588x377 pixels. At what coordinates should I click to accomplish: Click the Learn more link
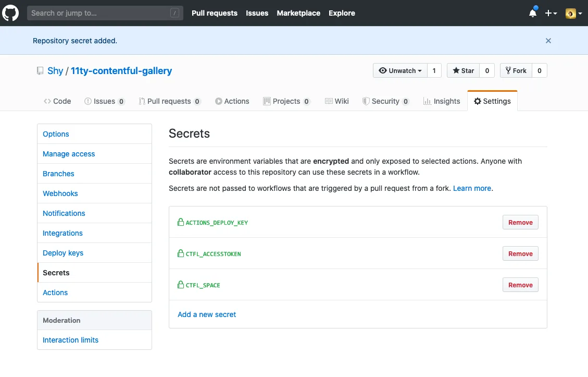[x=472, y=188]
